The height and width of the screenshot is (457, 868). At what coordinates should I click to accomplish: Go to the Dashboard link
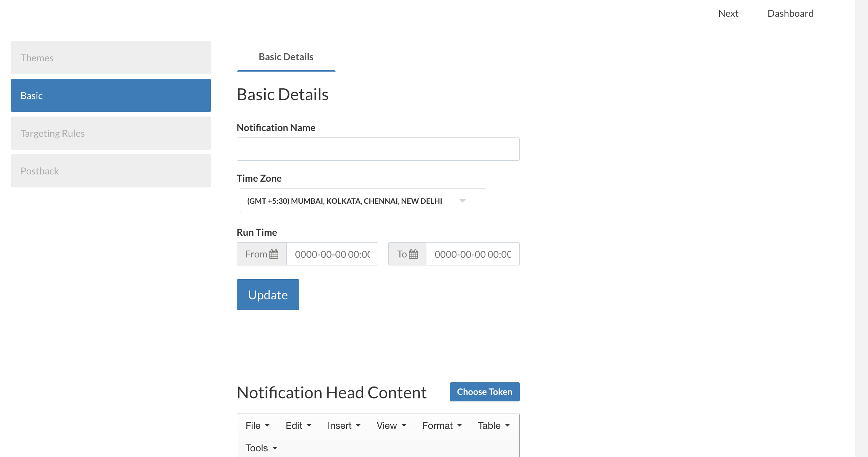click(x=790, y=14)
